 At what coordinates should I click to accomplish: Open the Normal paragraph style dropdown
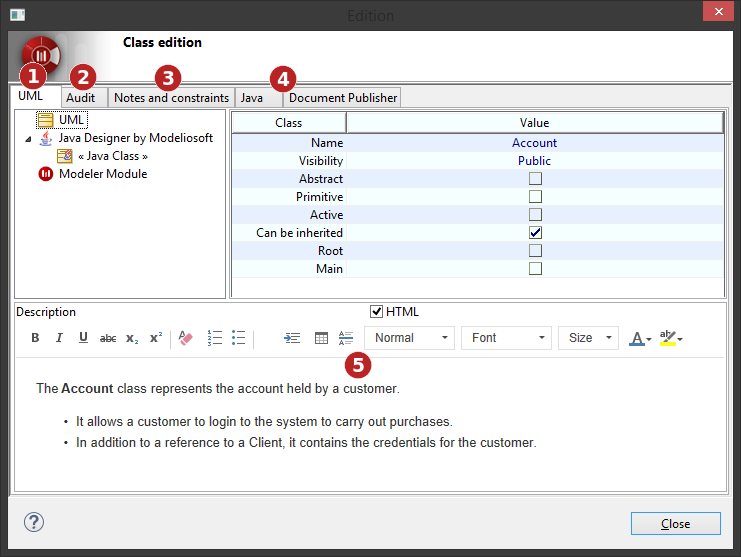(409, 338)
